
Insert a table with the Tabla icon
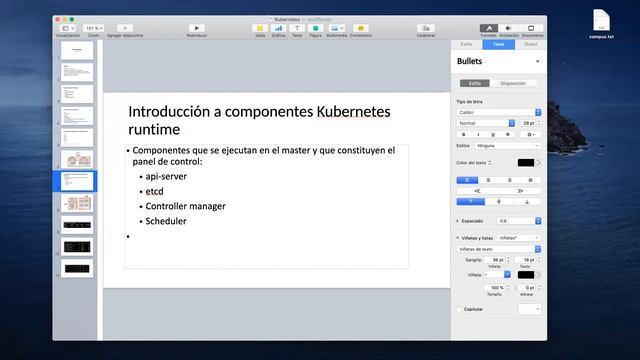[260, 28]
